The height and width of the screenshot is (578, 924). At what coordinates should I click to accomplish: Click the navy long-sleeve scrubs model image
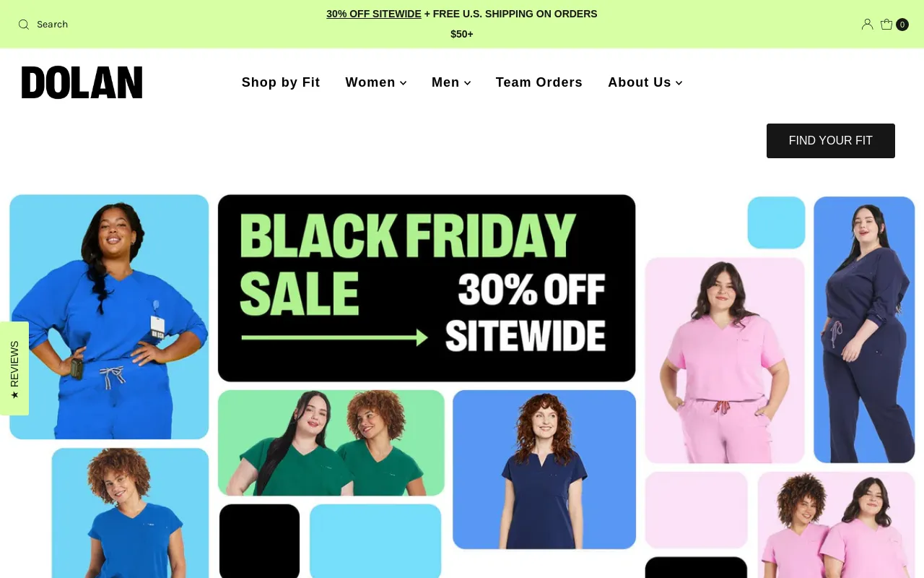(x=864, y=329)
